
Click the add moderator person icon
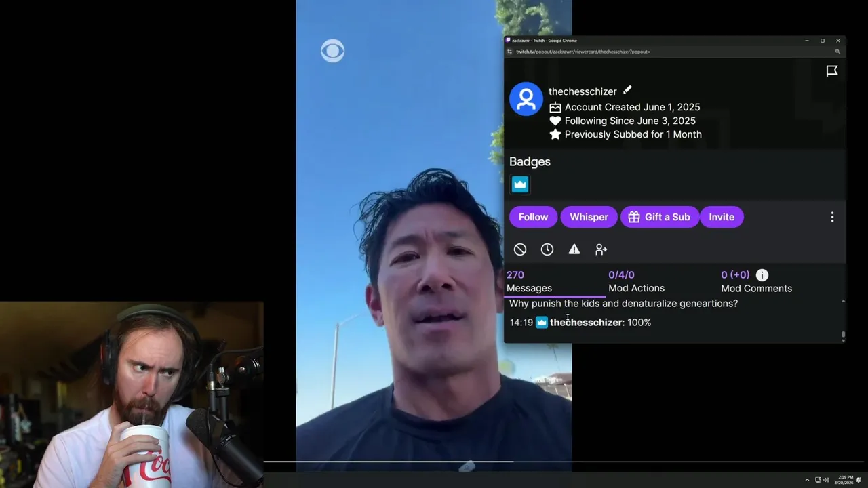pyautogui.click(x=601, y=249)
